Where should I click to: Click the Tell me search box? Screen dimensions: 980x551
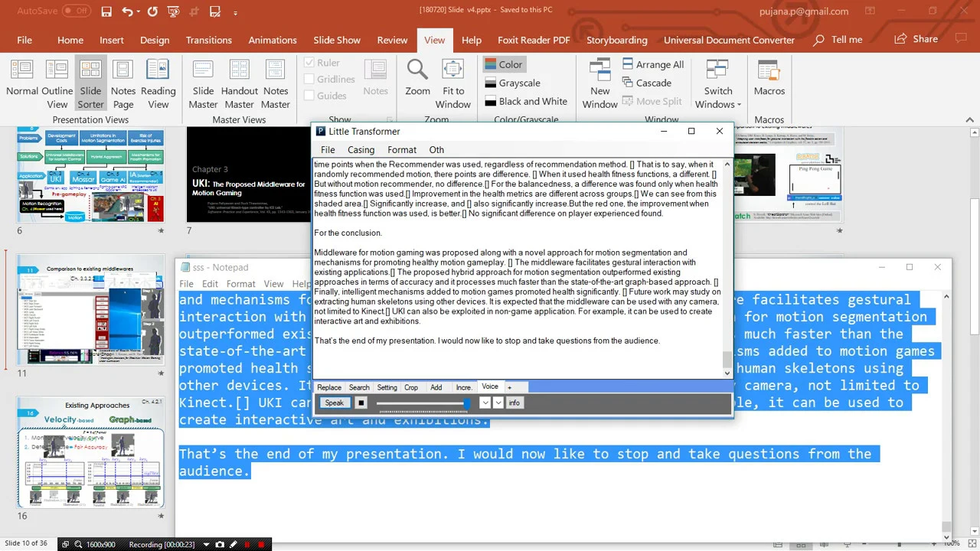click(838, 40)
